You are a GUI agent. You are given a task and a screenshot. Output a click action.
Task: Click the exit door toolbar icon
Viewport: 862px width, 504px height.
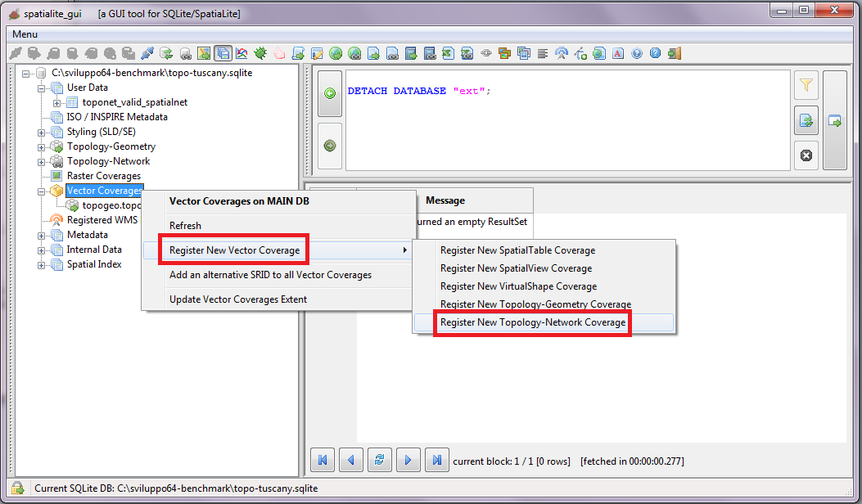675,53
